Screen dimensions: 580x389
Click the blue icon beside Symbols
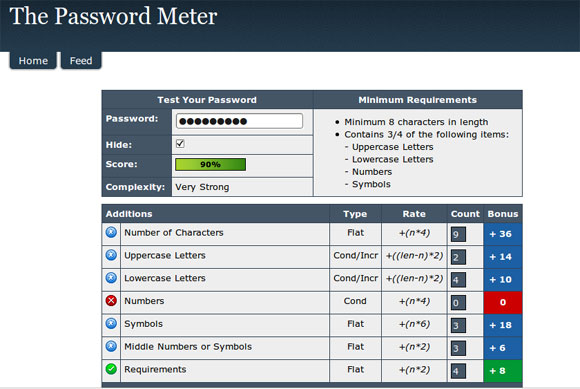click(x=111, y=324)
